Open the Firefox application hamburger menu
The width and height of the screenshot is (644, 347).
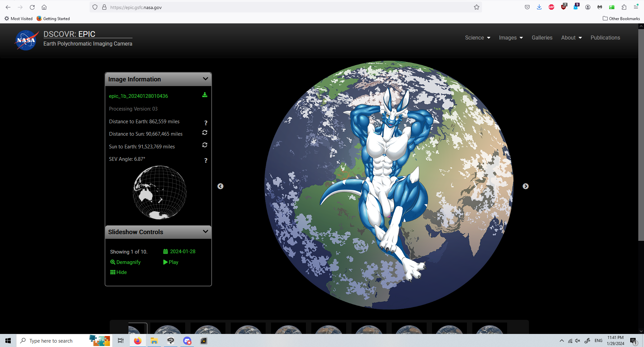point(636,7)
